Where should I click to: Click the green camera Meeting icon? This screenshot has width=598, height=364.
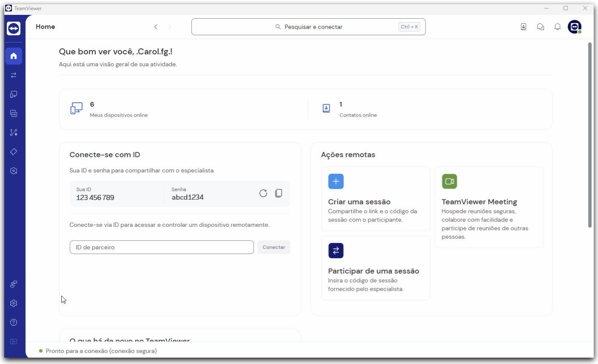[x=450, y=181]
